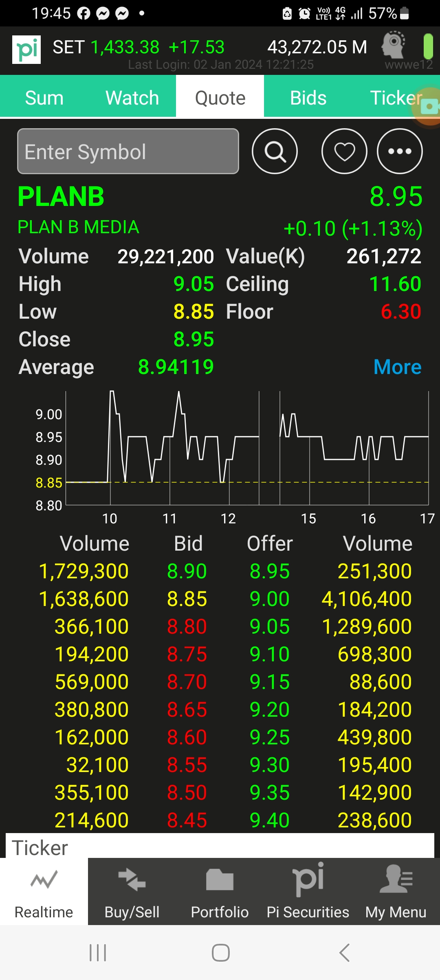Tap the Floor value 6.30
The height and width of the screenshot is (980, 440).
pos(401,312)
